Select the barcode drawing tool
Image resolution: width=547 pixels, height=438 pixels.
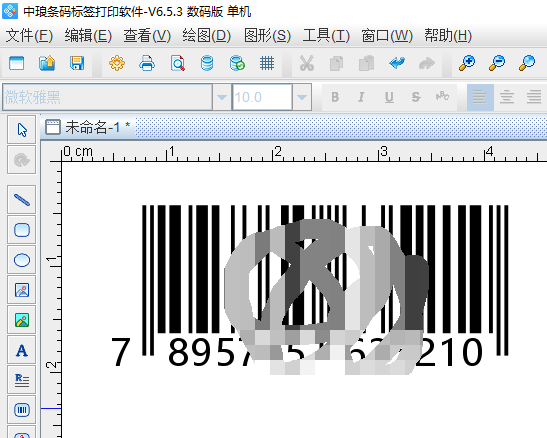coord(22,410)
